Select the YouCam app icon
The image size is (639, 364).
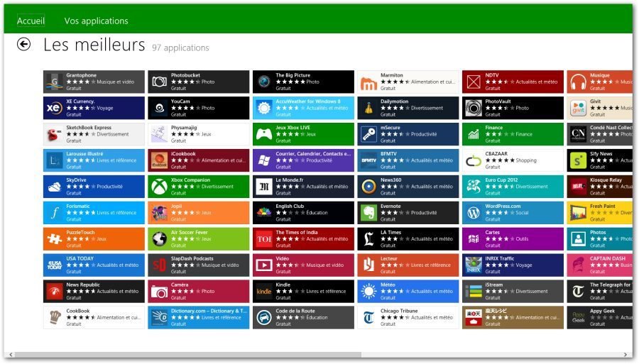tap(158, 108)
